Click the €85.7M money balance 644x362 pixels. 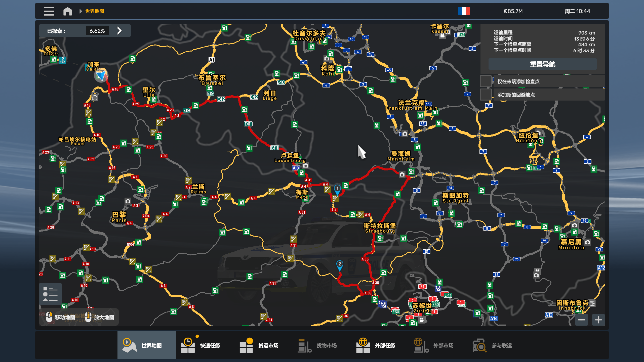click(513, 11)
